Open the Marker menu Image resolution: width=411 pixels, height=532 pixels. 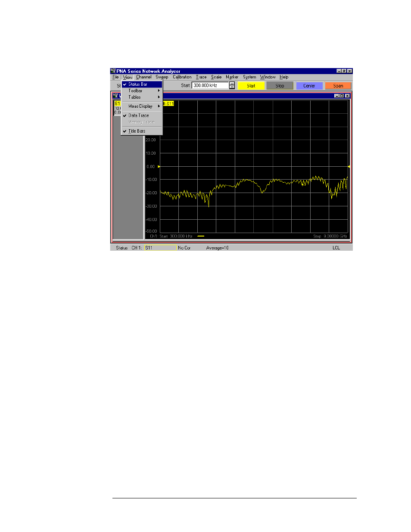232,77
